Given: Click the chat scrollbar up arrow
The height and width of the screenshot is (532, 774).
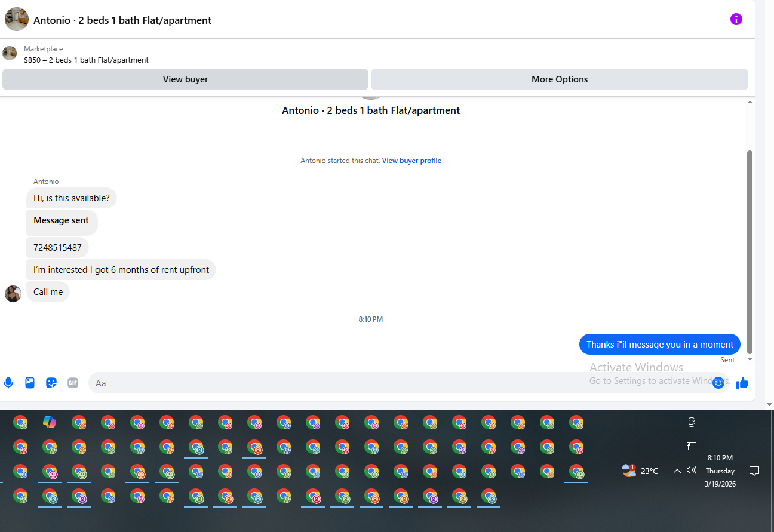Looking at the screenshot, I should (750, 102).
